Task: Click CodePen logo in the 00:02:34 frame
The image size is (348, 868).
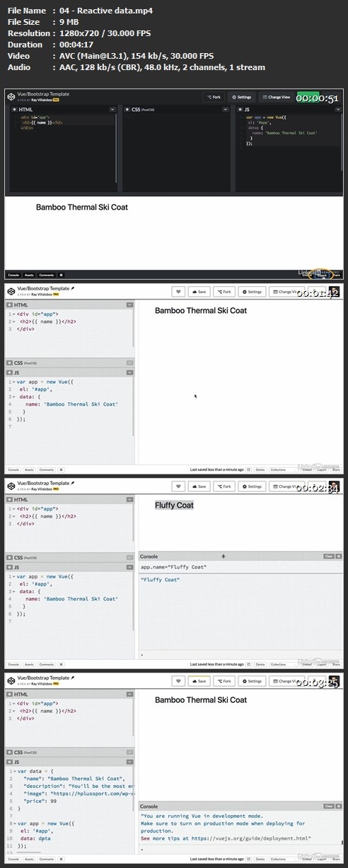Action: (x=11, y=486)
